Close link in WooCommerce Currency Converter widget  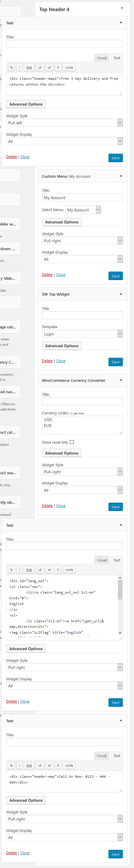click(x=61, y=506)
